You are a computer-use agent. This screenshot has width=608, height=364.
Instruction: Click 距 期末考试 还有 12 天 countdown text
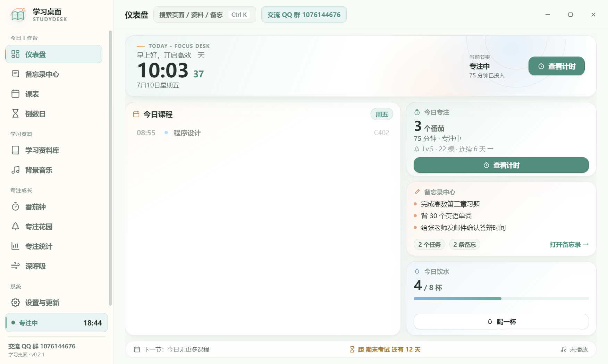coord(389,349)
